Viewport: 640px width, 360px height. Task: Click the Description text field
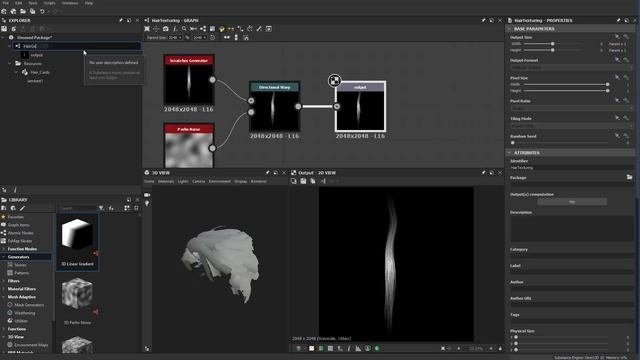[x=571, y=229]
